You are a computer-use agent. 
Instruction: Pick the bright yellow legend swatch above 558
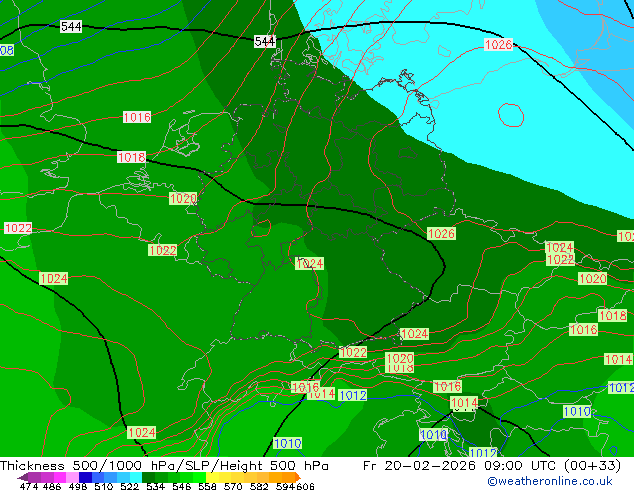[x=212, y=477]
